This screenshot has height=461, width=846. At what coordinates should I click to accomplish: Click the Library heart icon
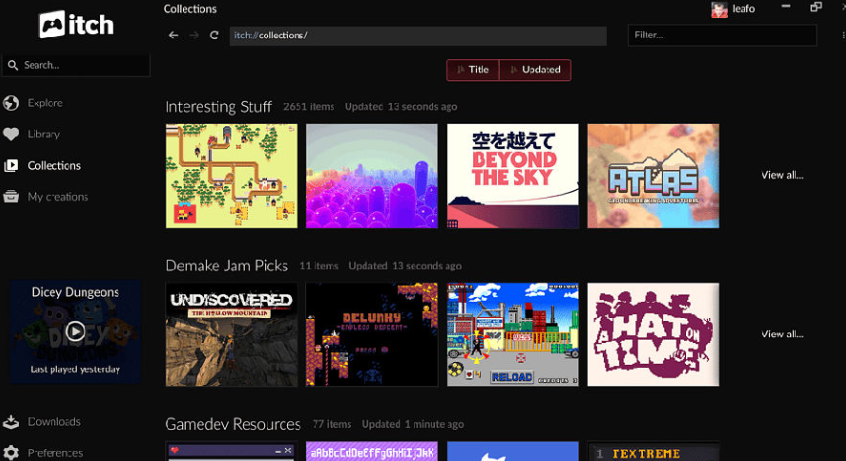pos(11,134)
